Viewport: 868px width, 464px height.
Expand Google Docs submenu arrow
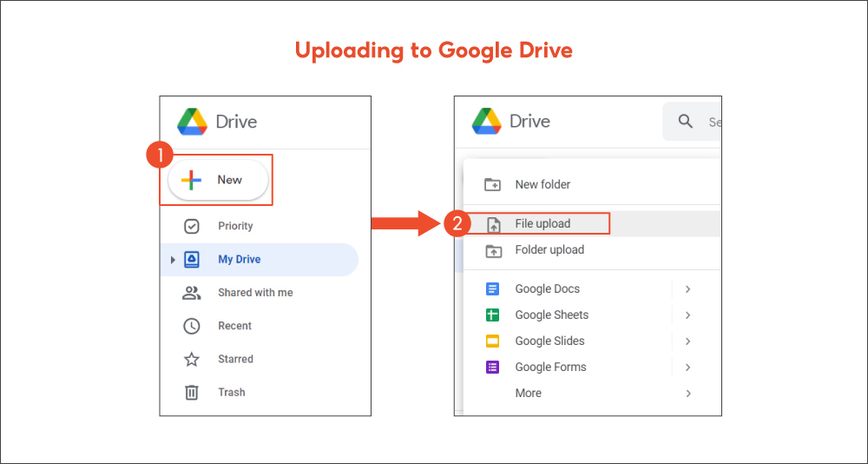click(687, 289)
